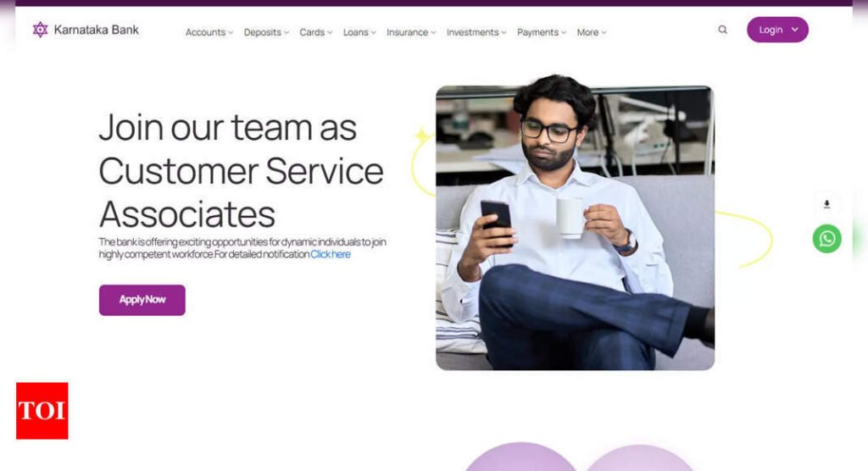
Task: Open WhatsApp chat via green icon
Action: (x=826, y=239)
